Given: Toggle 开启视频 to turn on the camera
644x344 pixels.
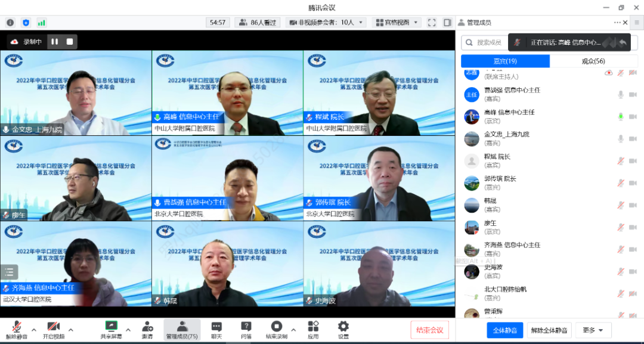Looking at the screenshot, I should point(53,327).
